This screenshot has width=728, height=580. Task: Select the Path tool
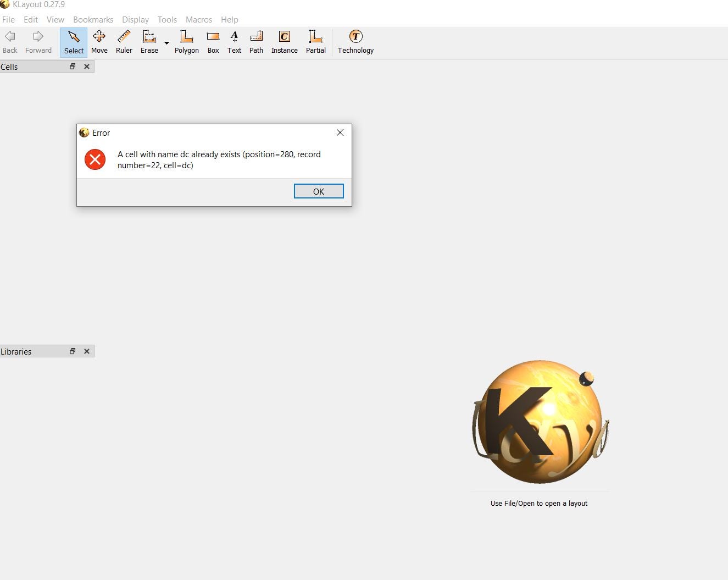click(x=257, y=42)
